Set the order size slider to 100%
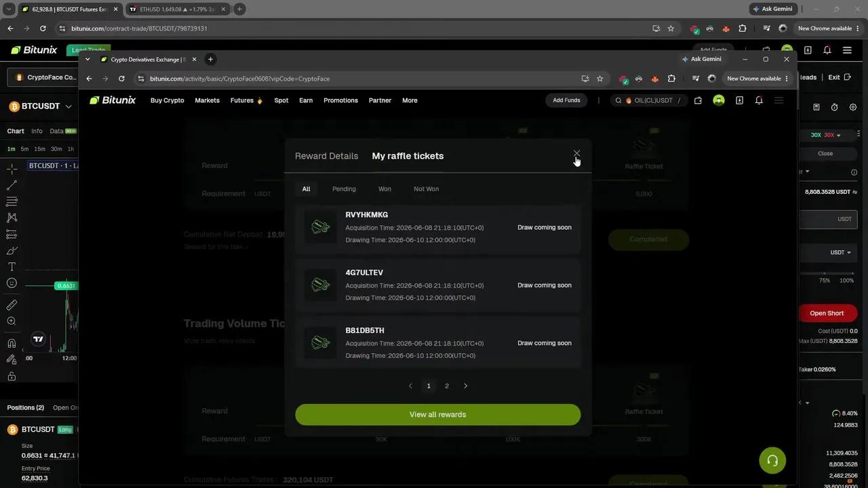This screenshot has height=488, width=868. pos(846,281)
